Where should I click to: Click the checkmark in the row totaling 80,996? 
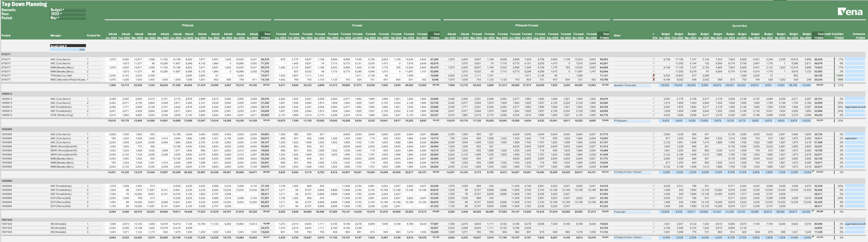pos(654,224)
